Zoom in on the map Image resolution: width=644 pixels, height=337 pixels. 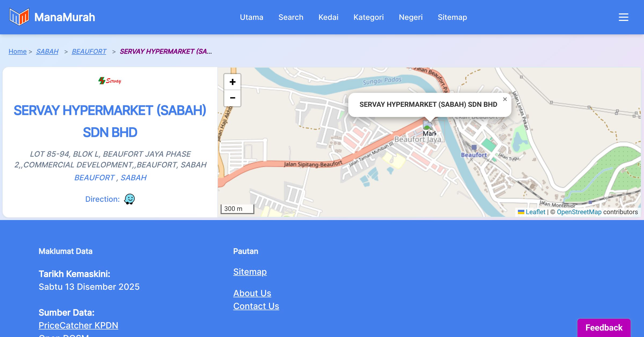(232, 82)
